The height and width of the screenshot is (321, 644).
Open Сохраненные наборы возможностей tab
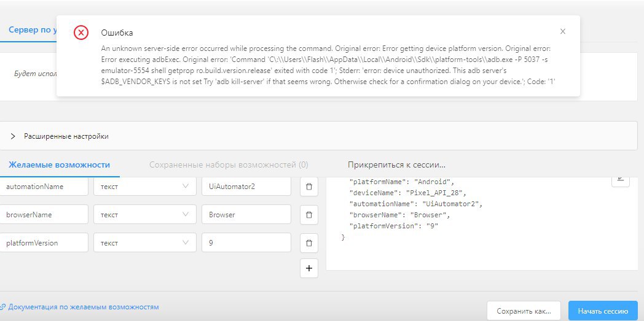point(229,165)
